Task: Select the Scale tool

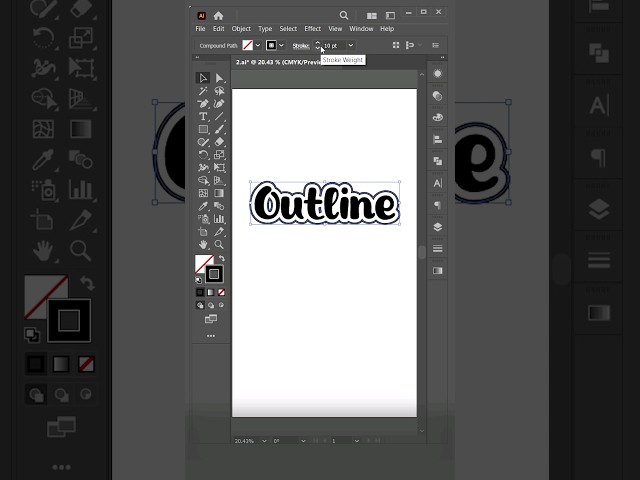Action: pyautogui.click(x=219, y=155)
